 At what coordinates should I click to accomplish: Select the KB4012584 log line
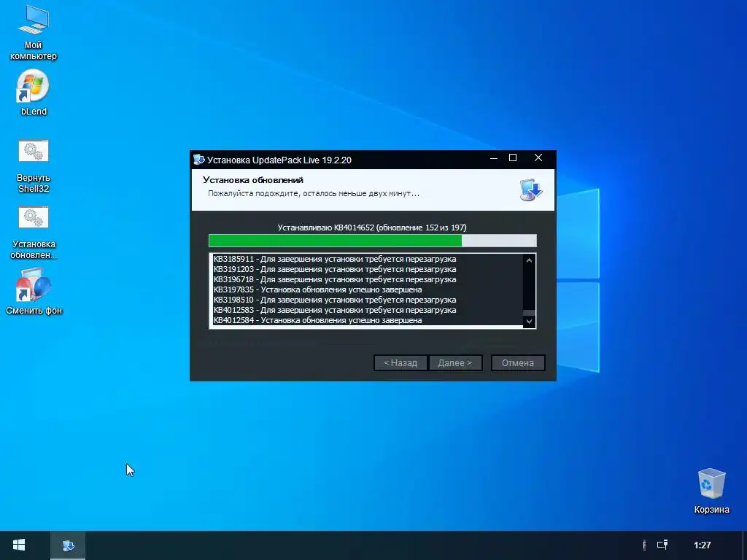click(x=317, y=321)
